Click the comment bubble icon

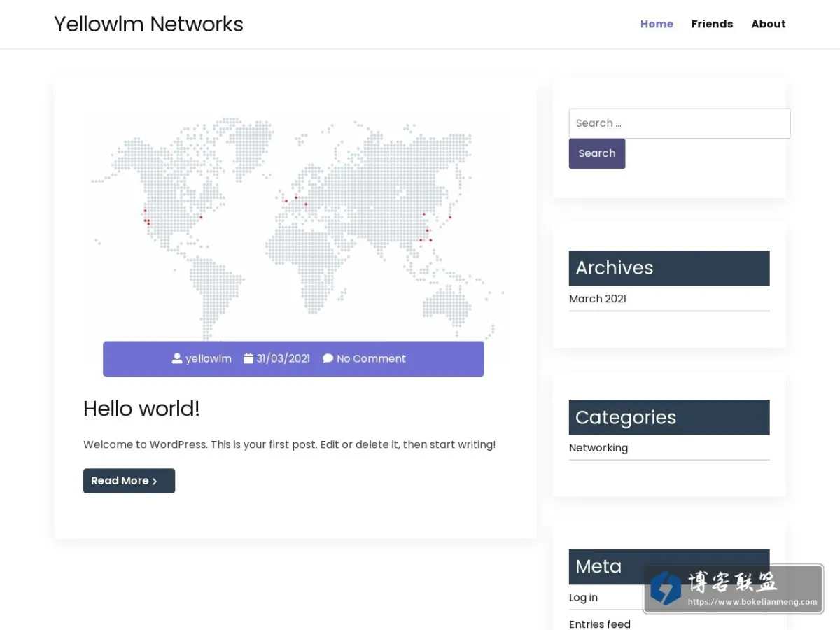328,358
